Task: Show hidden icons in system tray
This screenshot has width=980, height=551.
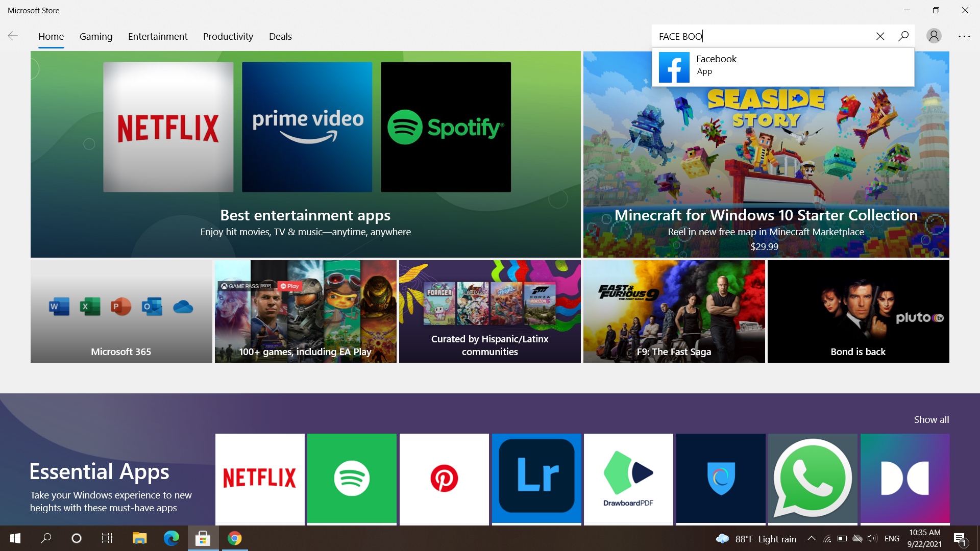Action: (x=811, y=539)
